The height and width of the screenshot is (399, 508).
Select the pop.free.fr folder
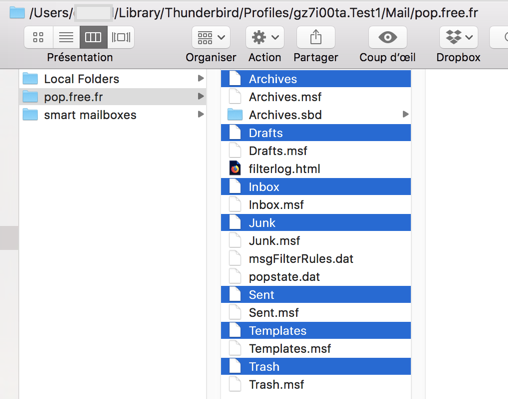[x=113, y=97]
